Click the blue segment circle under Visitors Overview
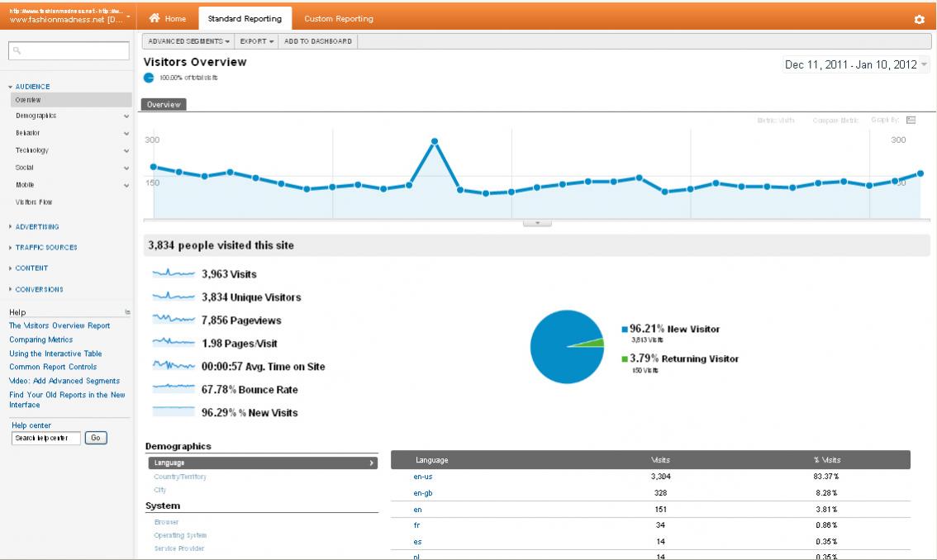 149,78
